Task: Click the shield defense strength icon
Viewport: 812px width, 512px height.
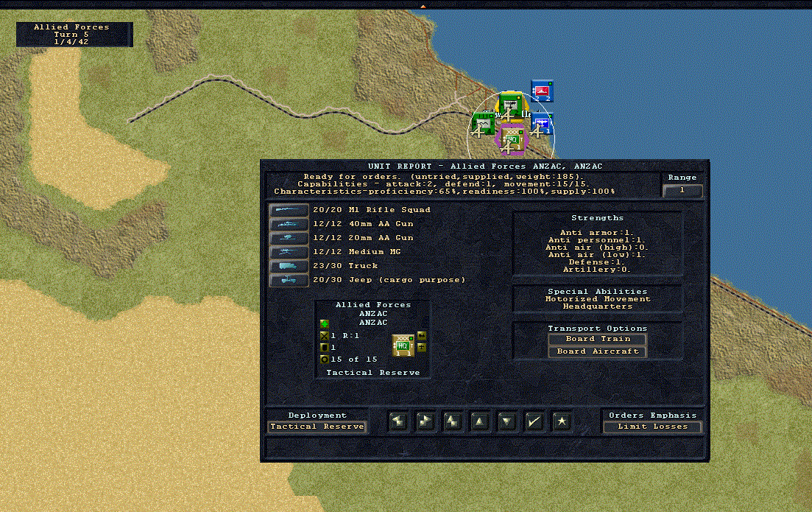Action: [324, 347]
